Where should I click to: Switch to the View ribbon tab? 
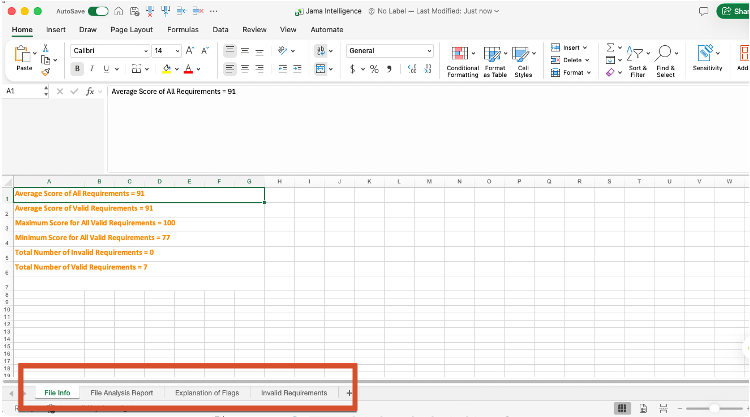pos(288,30)
